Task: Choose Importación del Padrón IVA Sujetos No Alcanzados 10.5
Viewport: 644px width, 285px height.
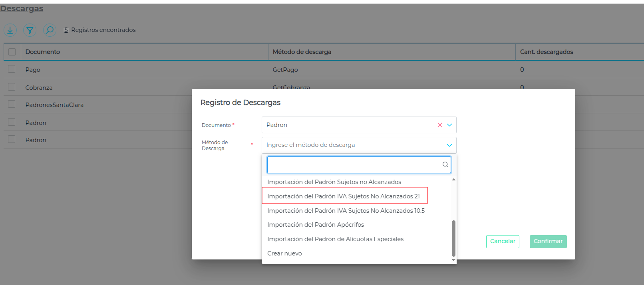Action: pyautogui.click(x=346, y=211)
